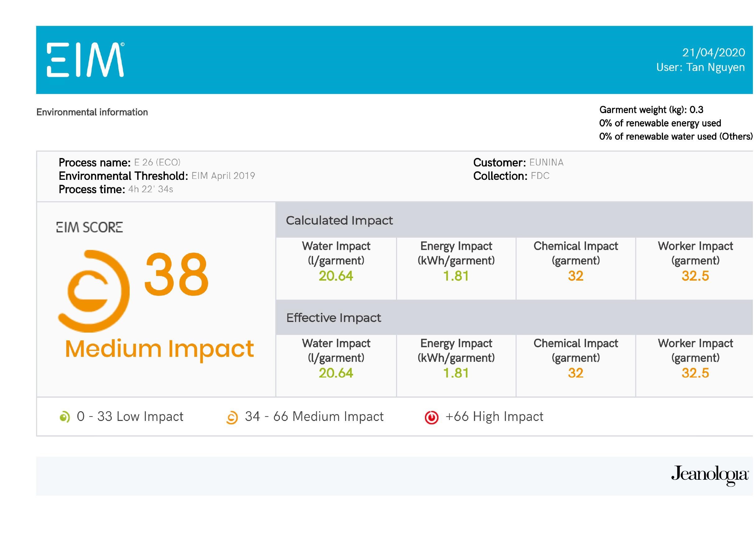Click the 'Calculated Impact' section header
The height and width of the screenshot is (555, 756).
pos(339,220)
